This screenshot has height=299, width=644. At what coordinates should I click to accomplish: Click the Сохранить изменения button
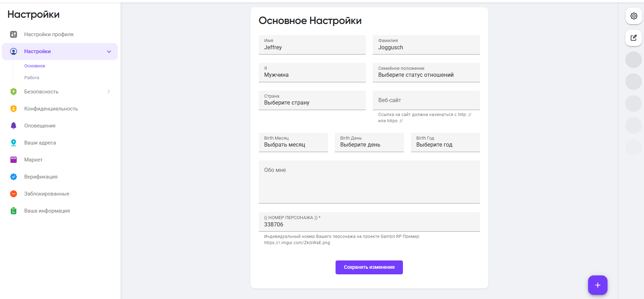pyautogui.click(x=369, y=267)
